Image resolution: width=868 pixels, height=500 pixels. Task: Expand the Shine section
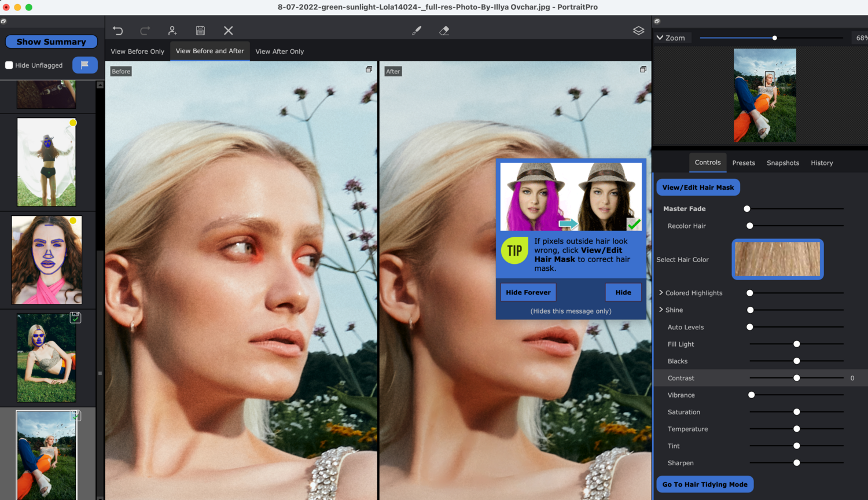point(661,310)
